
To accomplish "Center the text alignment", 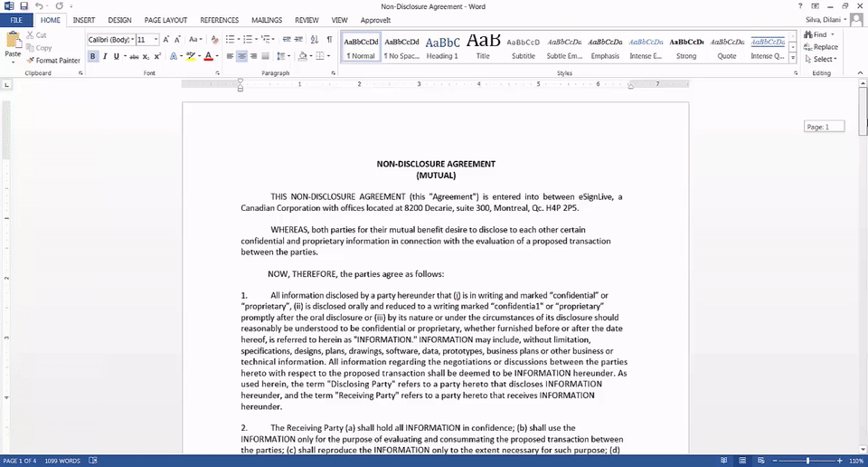I will click(x=241, y=56).
